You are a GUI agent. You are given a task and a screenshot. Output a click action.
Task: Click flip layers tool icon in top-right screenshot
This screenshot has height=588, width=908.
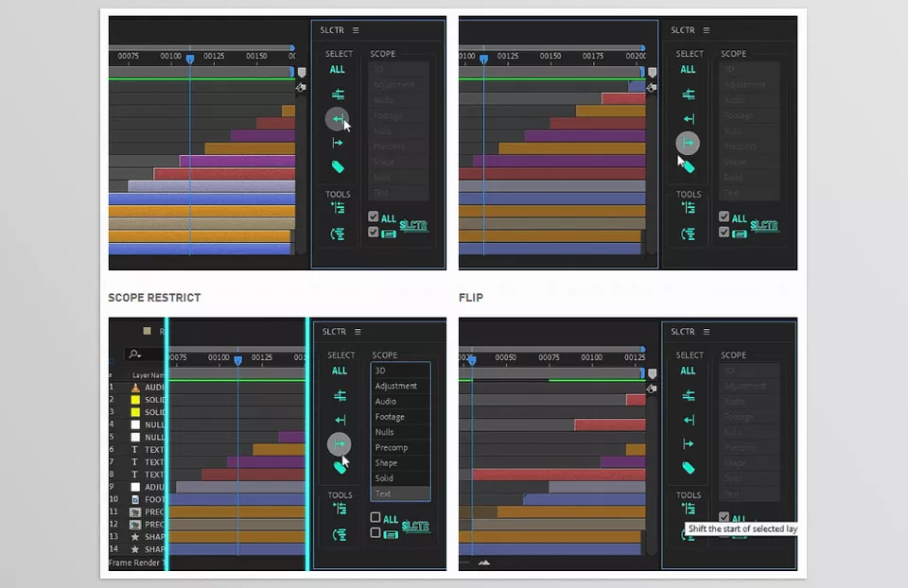tap(688, 233)
